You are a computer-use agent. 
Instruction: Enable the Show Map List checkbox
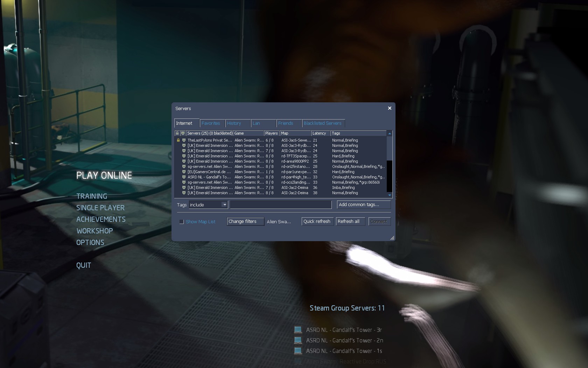(182, 222)
